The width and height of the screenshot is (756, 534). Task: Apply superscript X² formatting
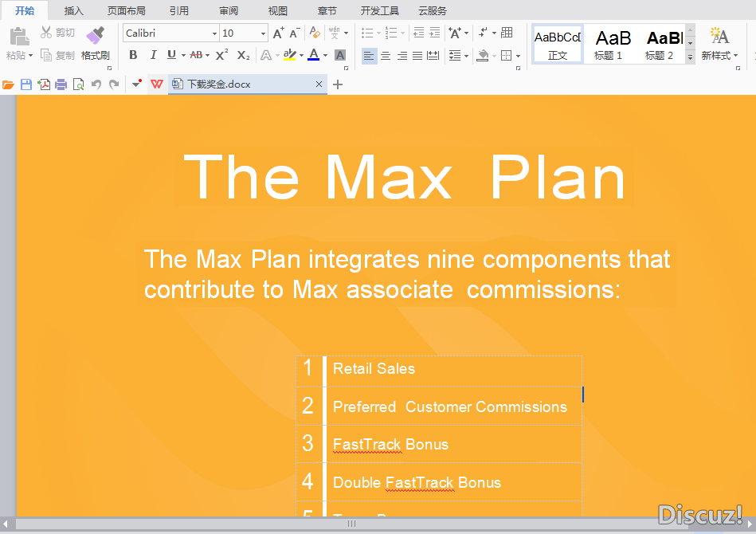221,55
